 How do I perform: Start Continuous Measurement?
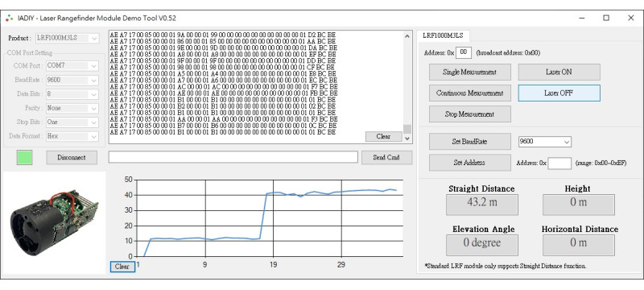470,93
